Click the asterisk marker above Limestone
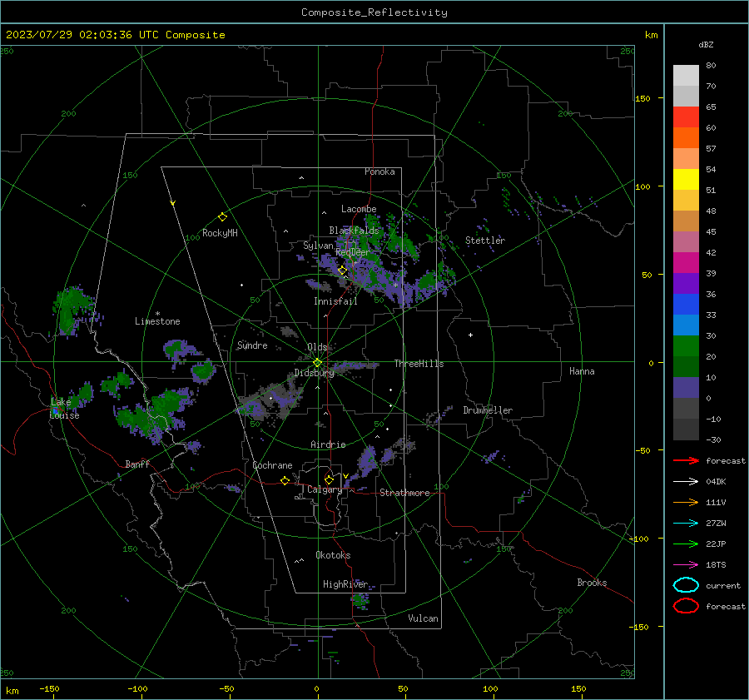Screen dimensions: 749x700 pyautogui.click(x=157, y=314)
